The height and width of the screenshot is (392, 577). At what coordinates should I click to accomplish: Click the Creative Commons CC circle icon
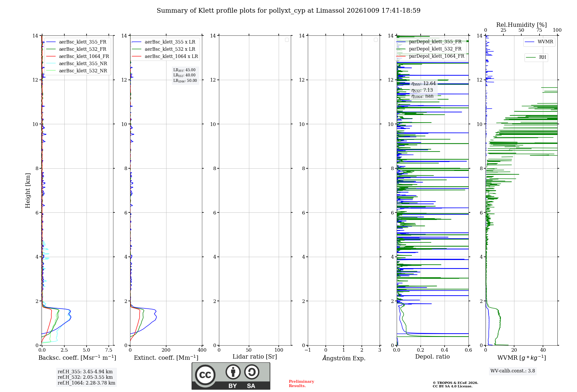tap(205, 375)
